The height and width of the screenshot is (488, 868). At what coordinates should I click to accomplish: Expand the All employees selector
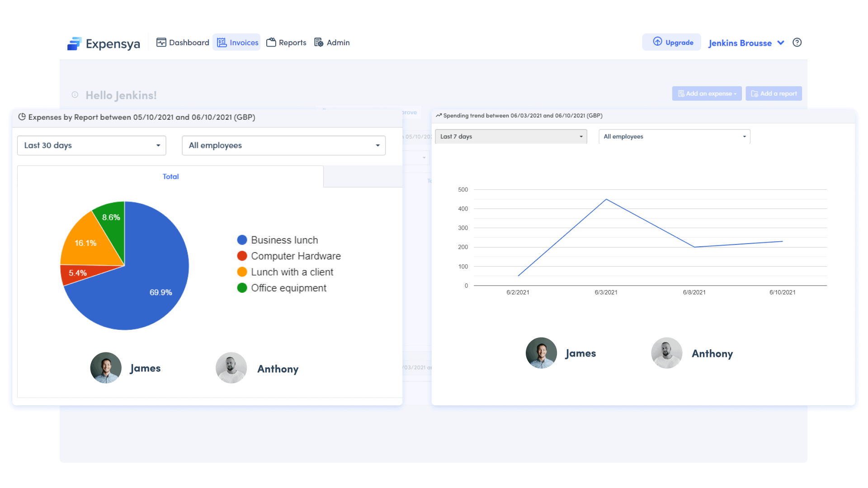coord(283,145)
